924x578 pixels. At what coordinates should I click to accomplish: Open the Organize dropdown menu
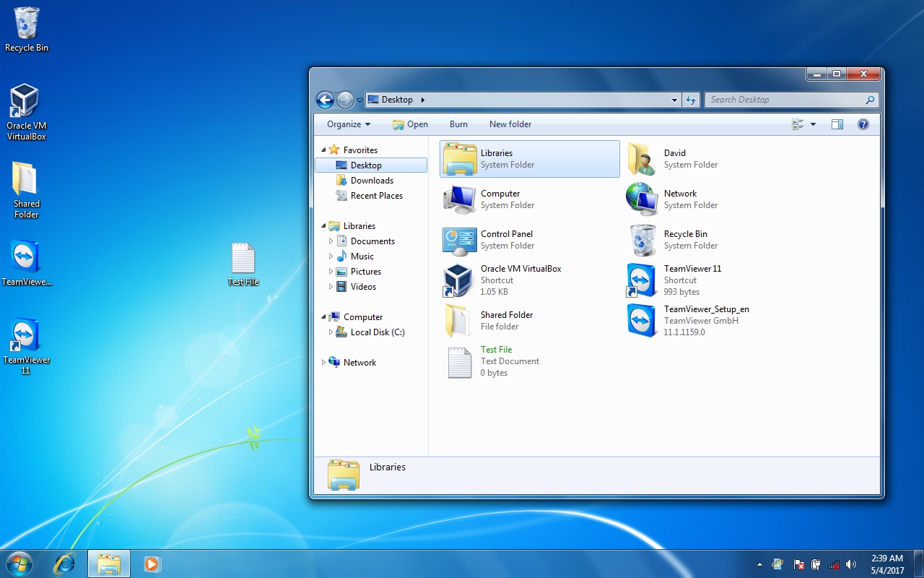click(349, 124)
